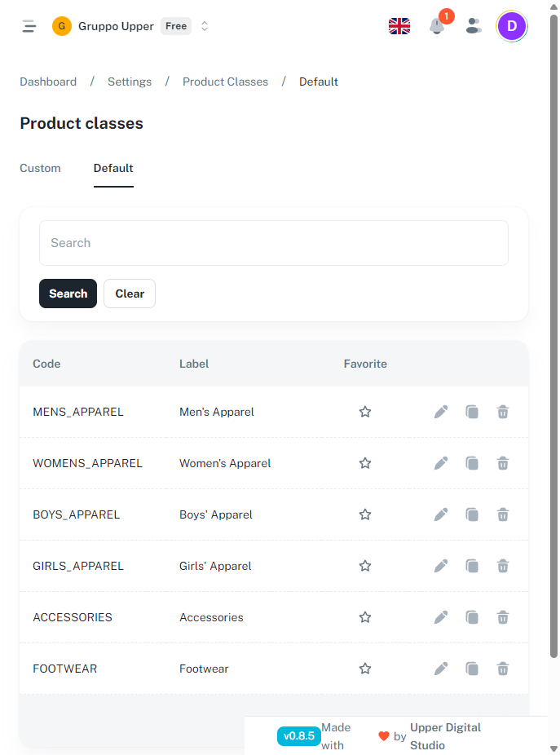Select the Default tab

coord(113,168)
